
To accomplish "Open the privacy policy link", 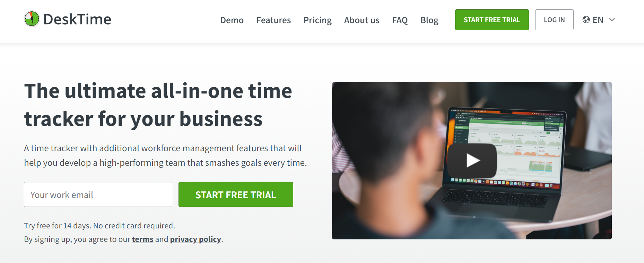I will tap(195, 239).
